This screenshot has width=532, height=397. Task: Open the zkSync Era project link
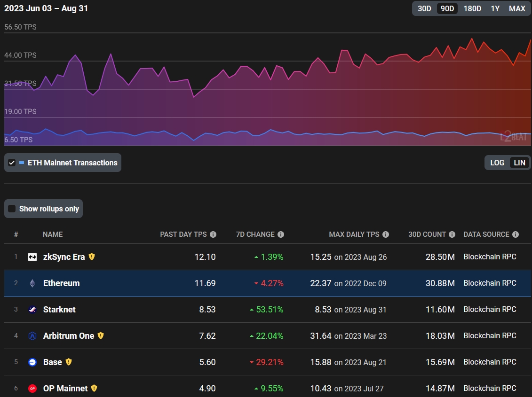64,257
